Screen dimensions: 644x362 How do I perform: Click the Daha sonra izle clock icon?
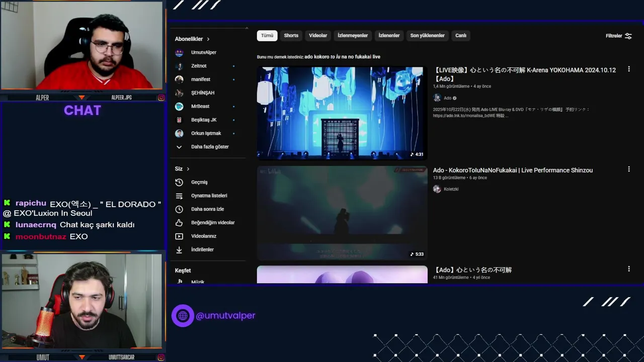point(179,209)
